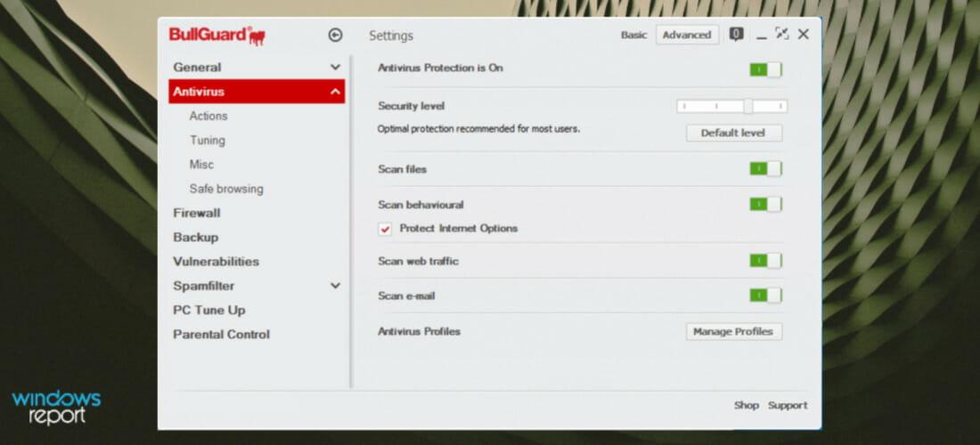980x445 pixels.
Task: Click the BullGuard logo
Action: click(x=216, y=36)
